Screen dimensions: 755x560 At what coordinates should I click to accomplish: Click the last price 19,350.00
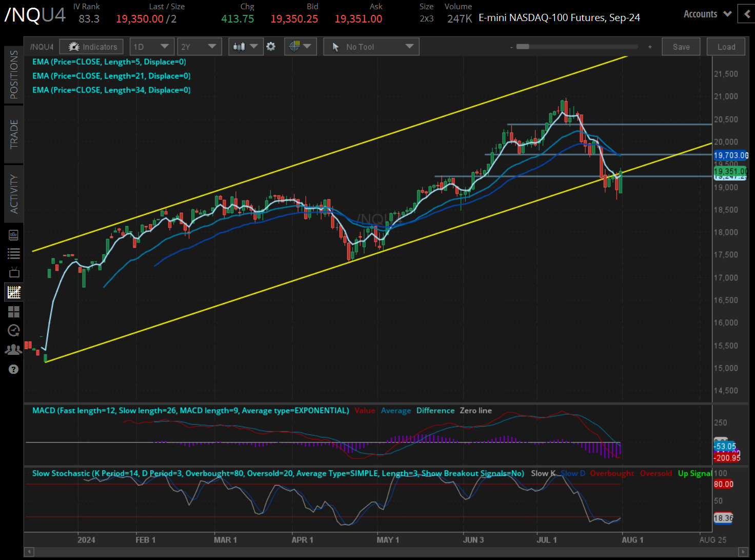(140, 19)
